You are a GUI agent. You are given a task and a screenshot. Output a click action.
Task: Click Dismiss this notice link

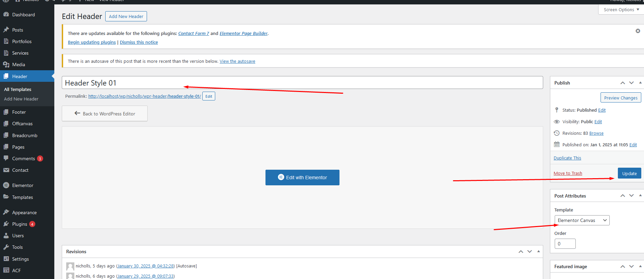click(x=139, y=42)
